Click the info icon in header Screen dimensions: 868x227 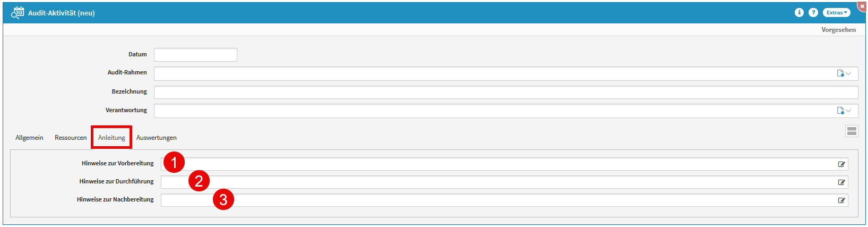coord(799,13)
